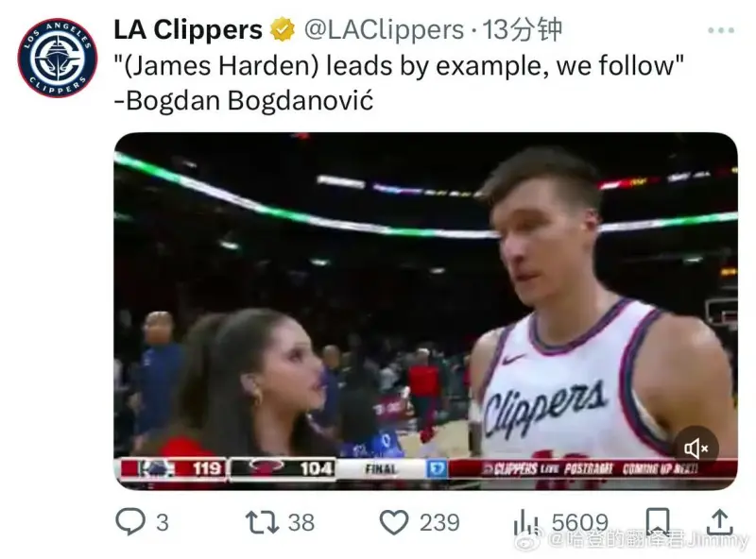Play the Bogdanović postgame interview video

click(426, 312)
